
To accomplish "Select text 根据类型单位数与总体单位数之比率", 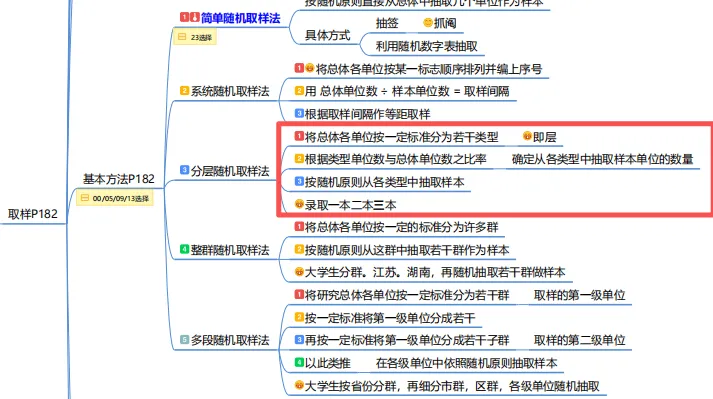I will (396, 159).
